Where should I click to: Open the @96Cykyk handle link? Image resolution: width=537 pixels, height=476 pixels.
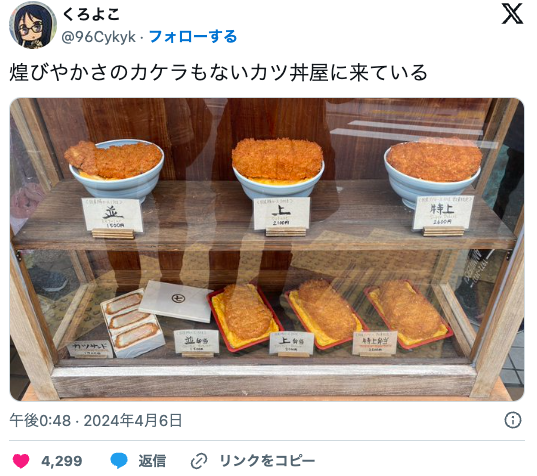pyautogui.click(x=99, y=37)
